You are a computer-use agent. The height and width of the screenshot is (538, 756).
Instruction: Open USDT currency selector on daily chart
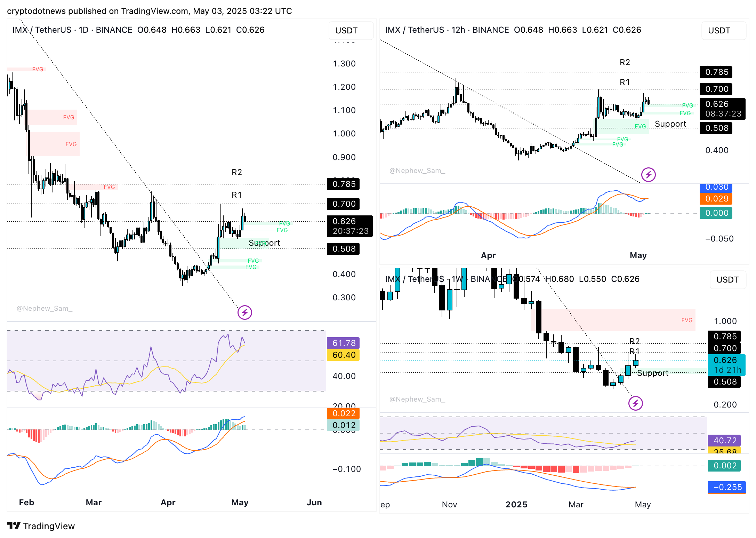coord(351,31)
